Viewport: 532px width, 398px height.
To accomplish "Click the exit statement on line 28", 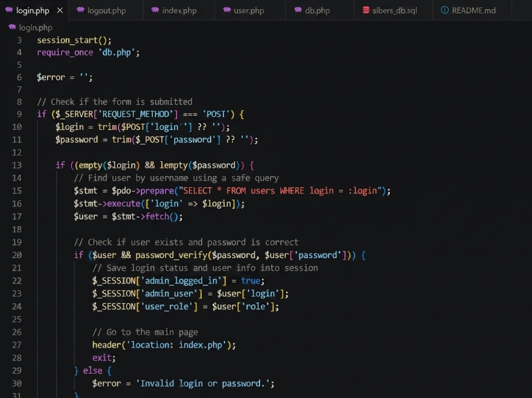I will pos(102,358).
